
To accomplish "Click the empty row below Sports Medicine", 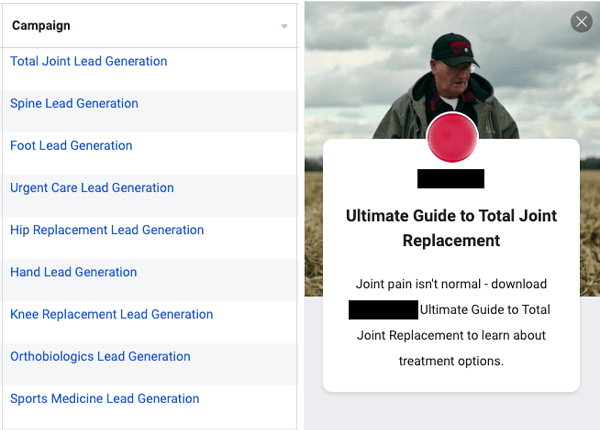I will 150,424.
